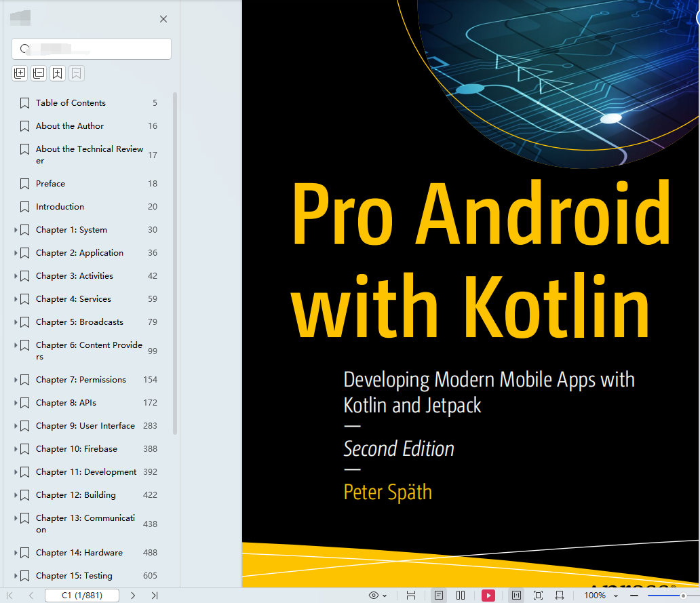Expand the Chapter 15: Testing bookmark
Image resolution: width=700 pixels, height=603 pixels.
click(16, 576)
